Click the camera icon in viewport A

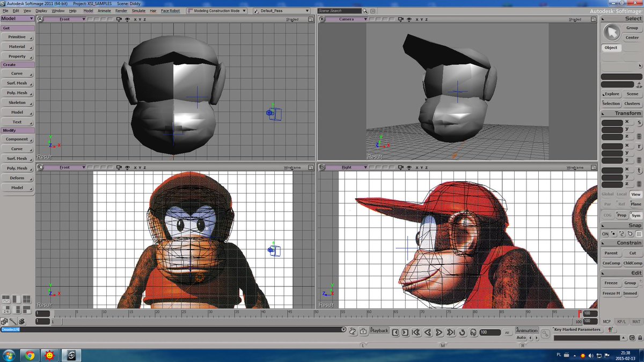tap(119, 19)
